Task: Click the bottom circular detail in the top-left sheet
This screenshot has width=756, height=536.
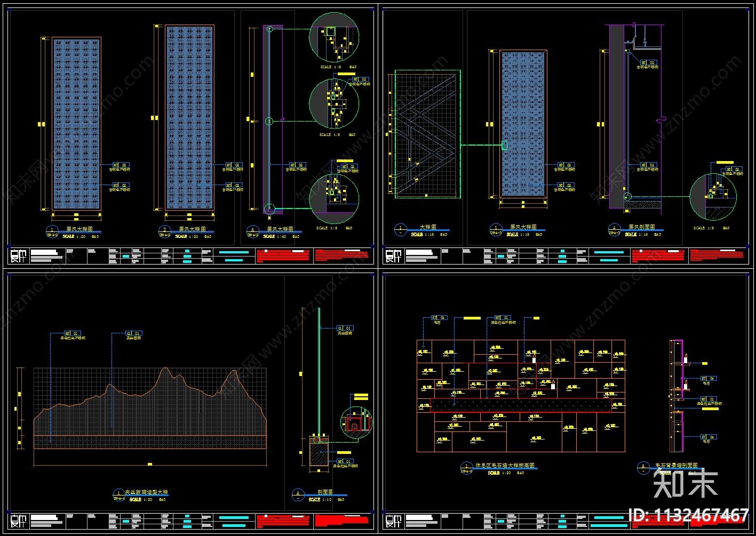Action: (334, 198)
